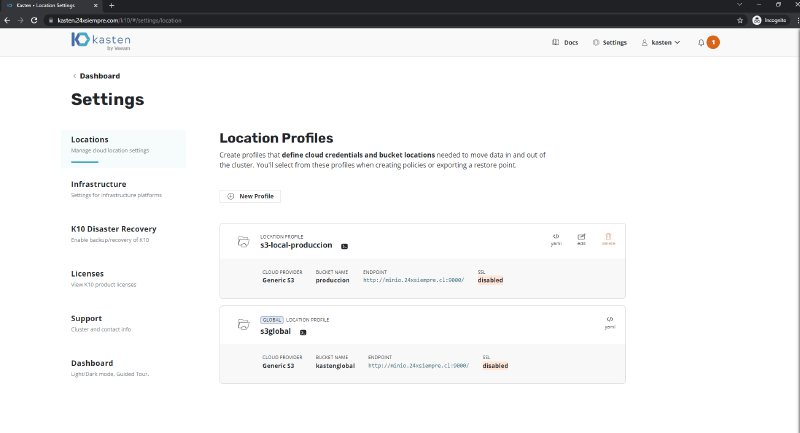The image size is (800, 433).
Task: Click the bucket name 'kastenglobal'
Action: [335, 366]
